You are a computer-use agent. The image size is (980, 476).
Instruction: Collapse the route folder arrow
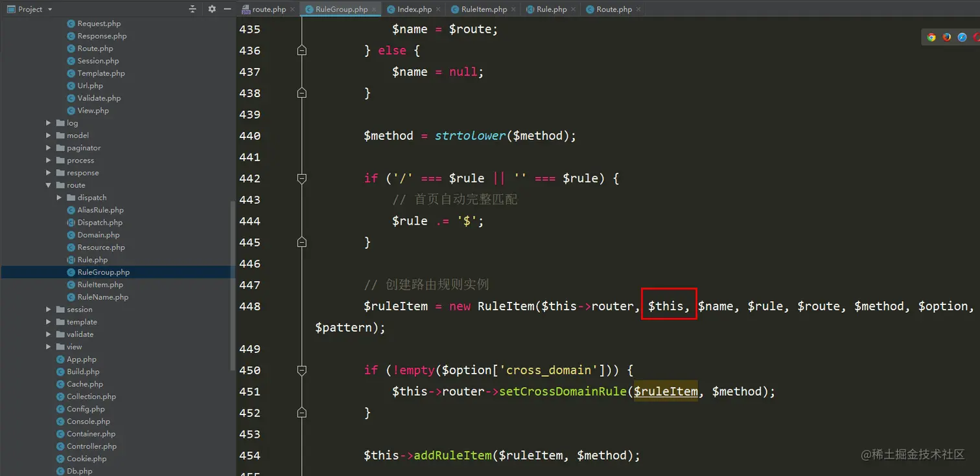click(49, 185)
